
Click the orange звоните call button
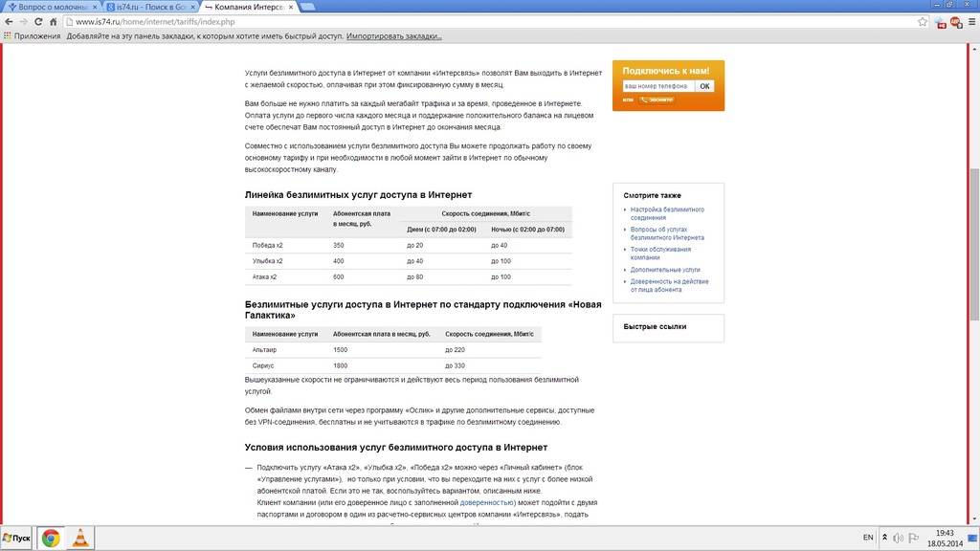pos(657,99)
